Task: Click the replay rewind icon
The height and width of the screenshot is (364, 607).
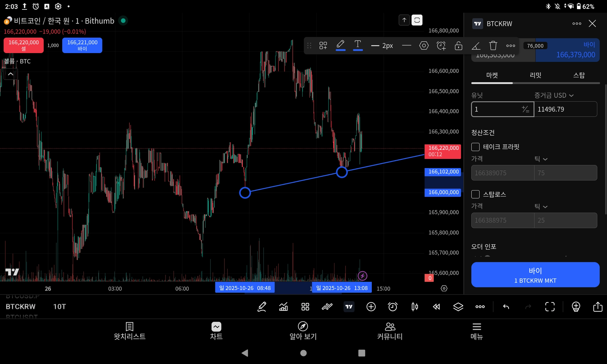Action: [436, 306]
